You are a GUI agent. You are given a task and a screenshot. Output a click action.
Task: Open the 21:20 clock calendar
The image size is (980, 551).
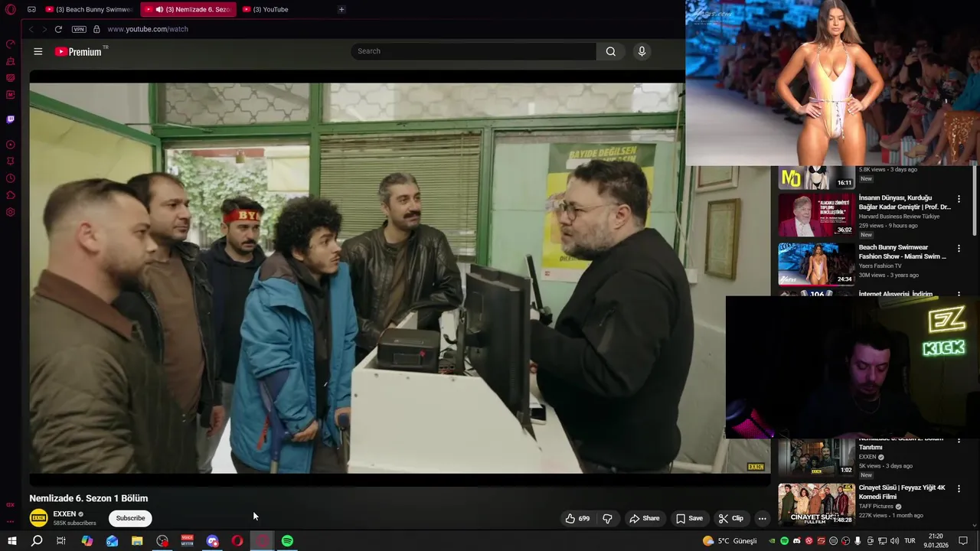(936, 541)
